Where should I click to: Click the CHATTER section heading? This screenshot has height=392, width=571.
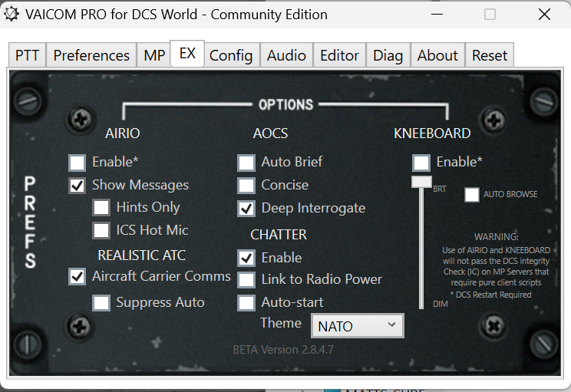pyautogui.click(x=279, y=235)
